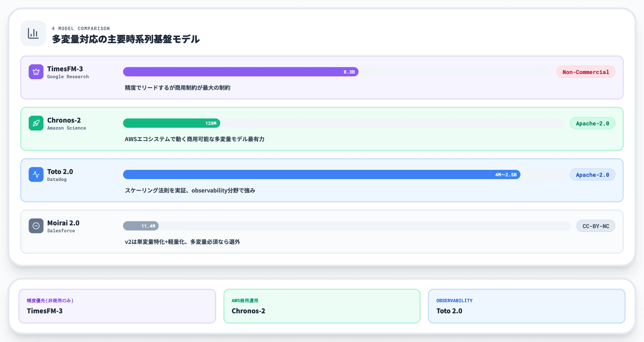The height and width of the screenshot is (342, 644).
Task: Click the CC-BY-NC license badge
Action: coord(596,226)
